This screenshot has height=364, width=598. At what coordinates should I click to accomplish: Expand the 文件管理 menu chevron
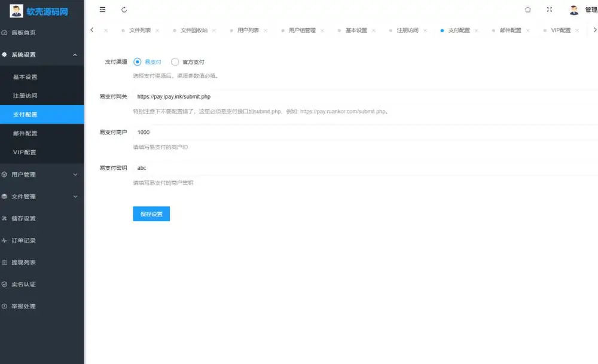(75, 197)
